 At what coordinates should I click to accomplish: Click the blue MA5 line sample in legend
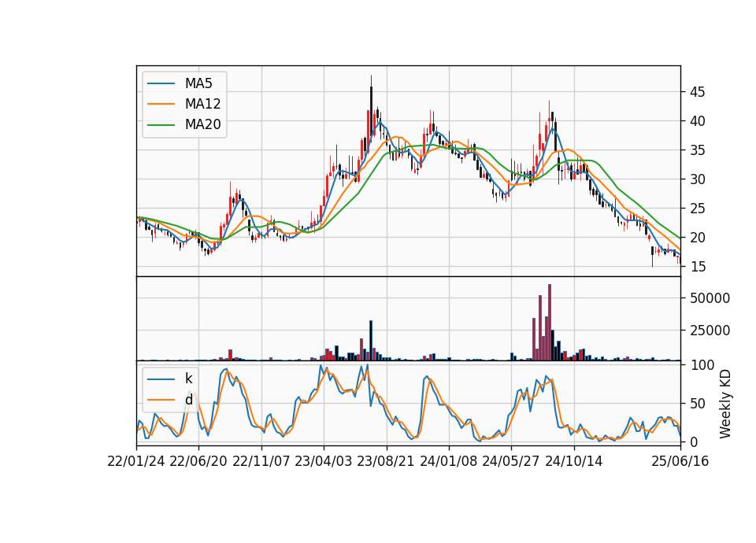[x=161, y=83]
